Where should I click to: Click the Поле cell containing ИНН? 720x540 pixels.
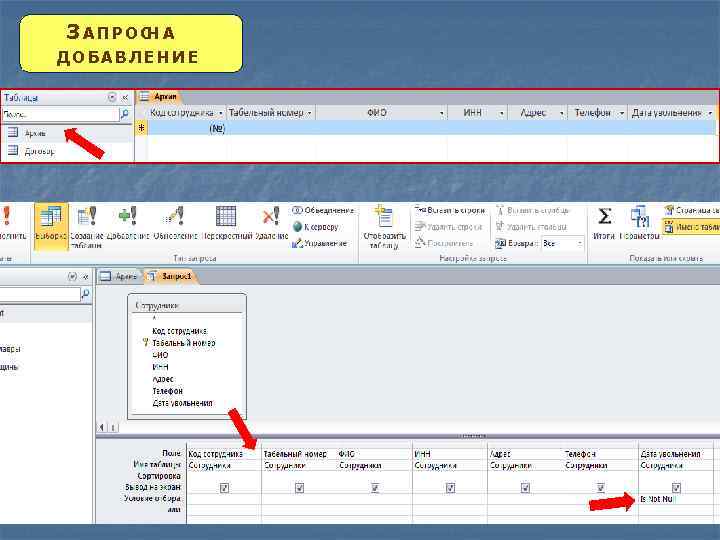(x=450, y=454)
